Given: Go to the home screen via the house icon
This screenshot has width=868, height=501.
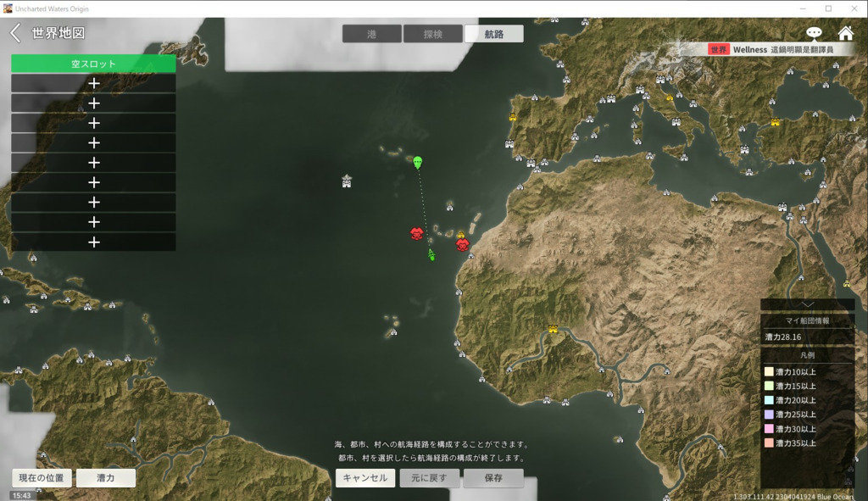Looking at the screenshot, I should point(845,33).
